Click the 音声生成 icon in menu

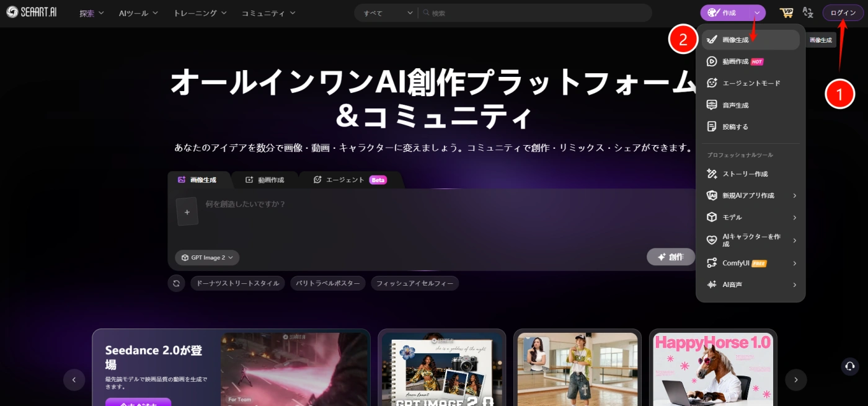coord(712,105)
